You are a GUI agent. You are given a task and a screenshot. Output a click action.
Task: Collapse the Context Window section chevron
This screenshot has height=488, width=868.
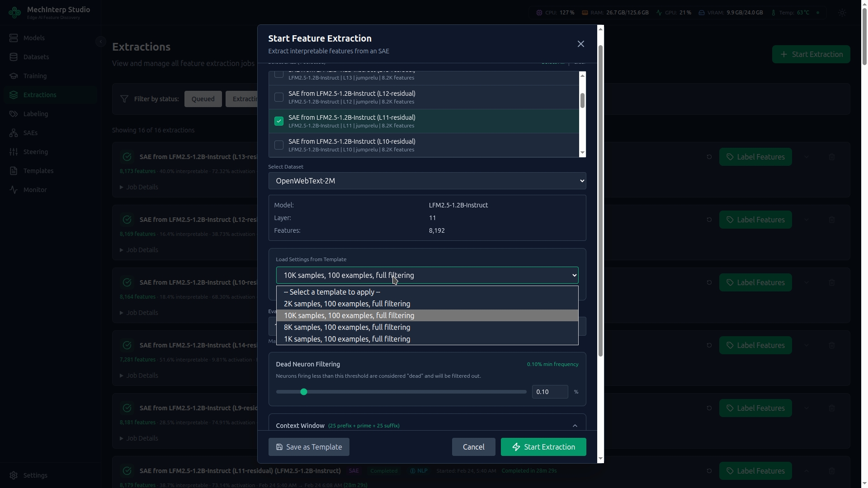(x=575, y=426)
